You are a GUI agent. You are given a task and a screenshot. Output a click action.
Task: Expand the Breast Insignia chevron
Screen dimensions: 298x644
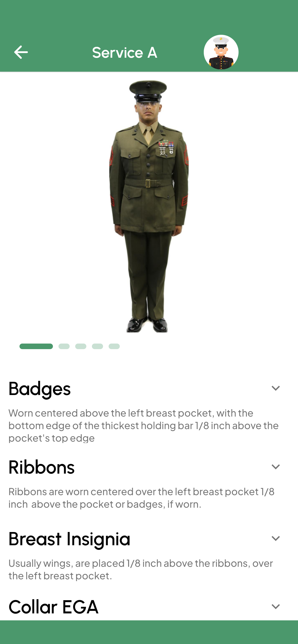click(x=275, y=538)
